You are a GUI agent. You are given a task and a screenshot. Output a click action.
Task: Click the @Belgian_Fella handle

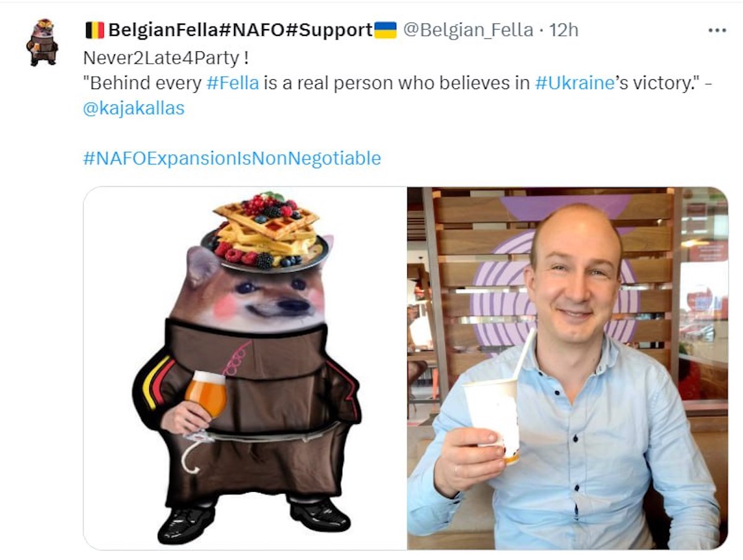pyautogui.click(x=468, y=30)
